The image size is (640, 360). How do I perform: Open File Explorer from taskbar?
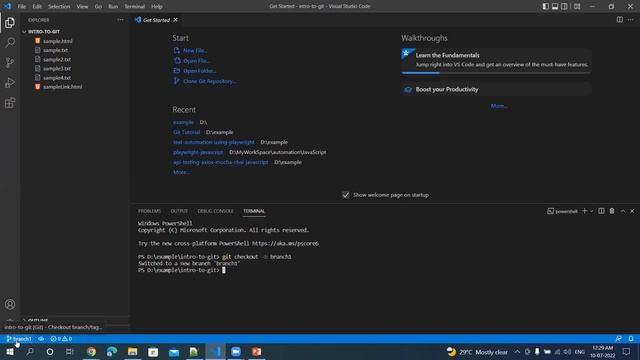[132, 351]
